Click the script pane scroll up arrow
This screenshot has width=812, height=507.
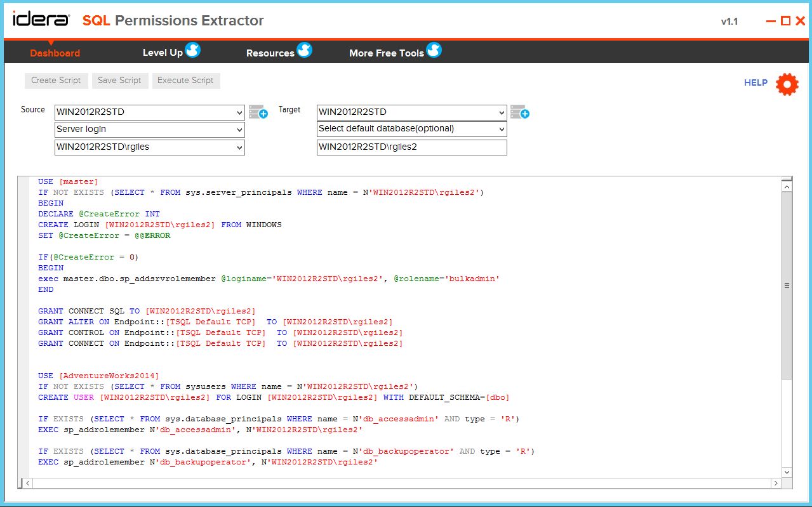(x=787, y=187)
